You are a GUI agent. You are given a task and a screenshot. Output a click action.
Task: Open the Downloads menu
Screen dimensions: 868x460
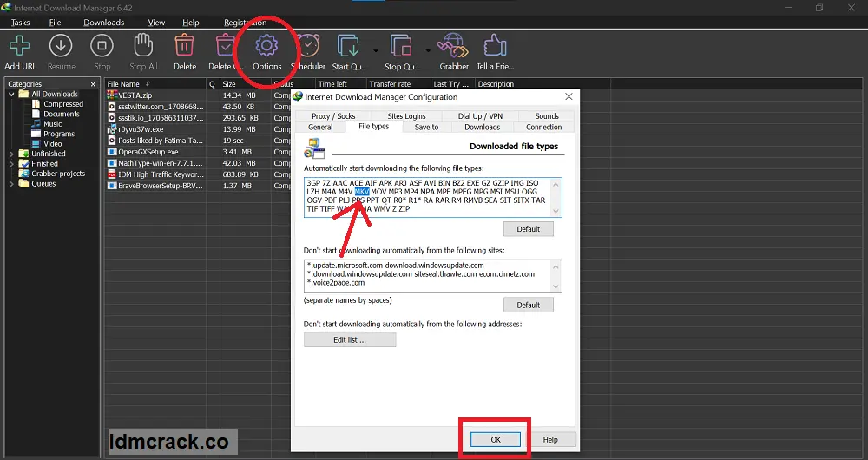click(x=103, y=23)
